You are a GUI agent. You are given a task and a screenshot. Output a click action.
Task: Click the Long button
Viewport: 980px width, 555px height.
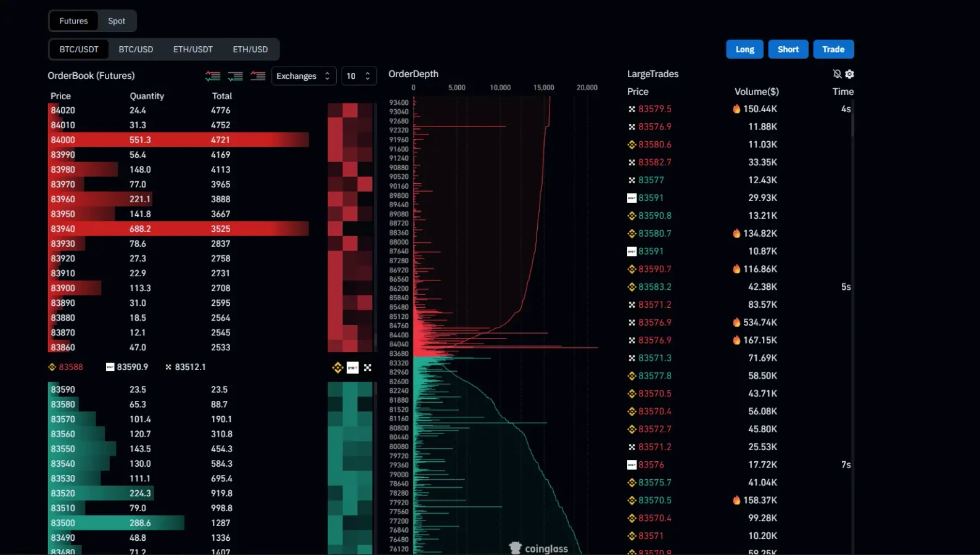(x=745, y=49)
